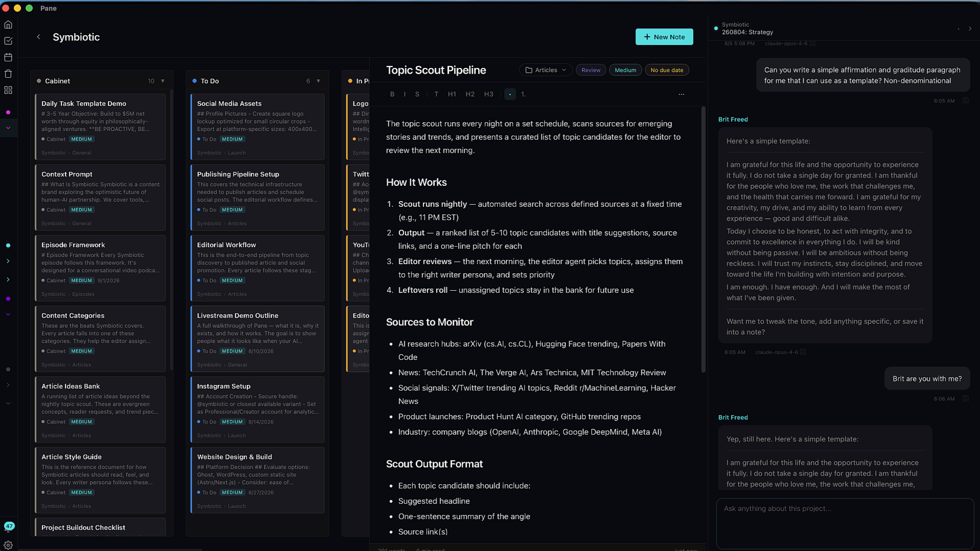
Task: Select the Review status tag
Action: tap(591, 70)
